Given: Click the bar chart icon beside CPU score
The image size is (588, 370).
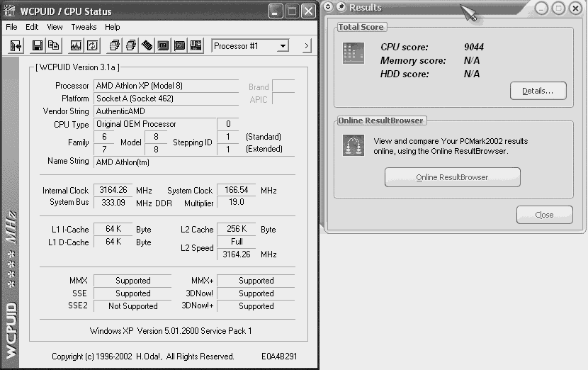Looking at the screenshot, I should coord(354,53).
